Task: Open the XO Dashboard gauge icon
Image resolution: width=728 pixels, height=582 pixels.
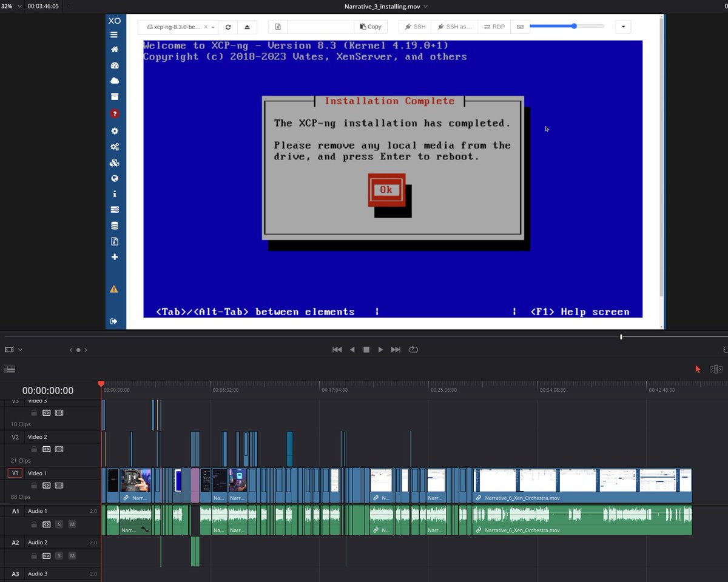Action: [115, 65]
